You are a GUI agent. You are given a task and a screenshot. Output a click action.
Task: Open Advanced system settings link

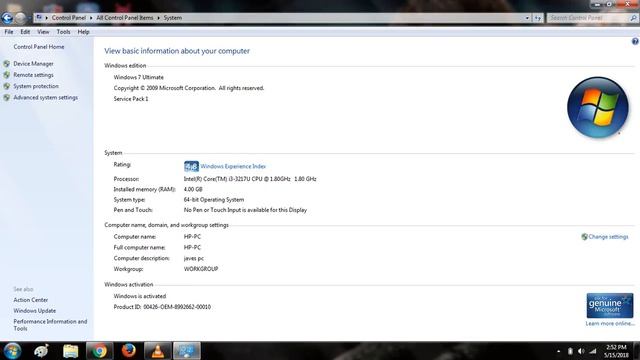tap(45, 98)
